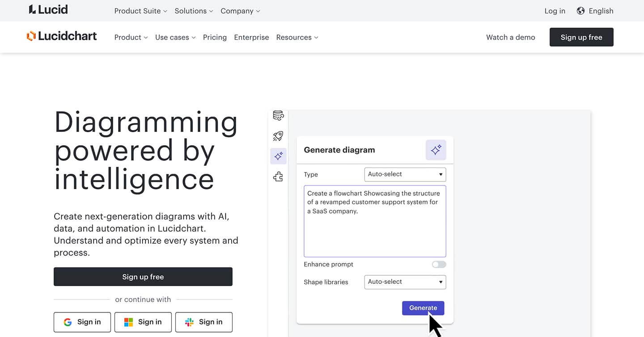The height and width of the screenshot is (337, 644).
Task: Open the English language selector
Action: (595, 11)
